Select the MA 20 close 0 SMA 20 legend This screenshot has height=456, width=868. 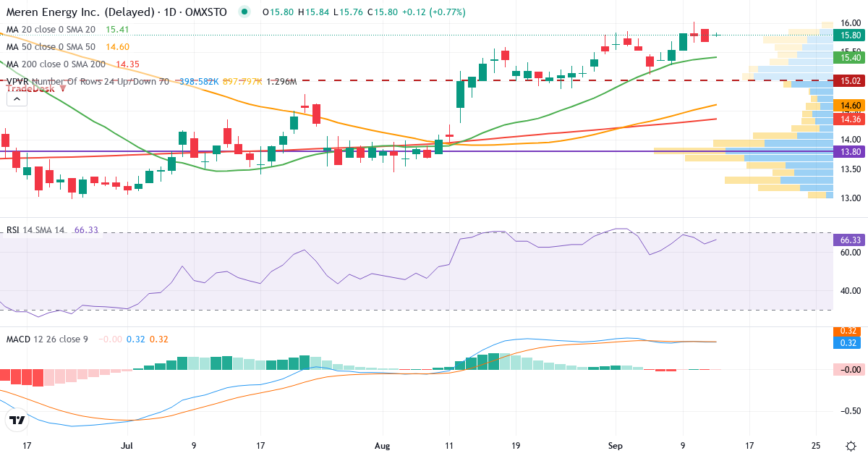pos(51,30)
